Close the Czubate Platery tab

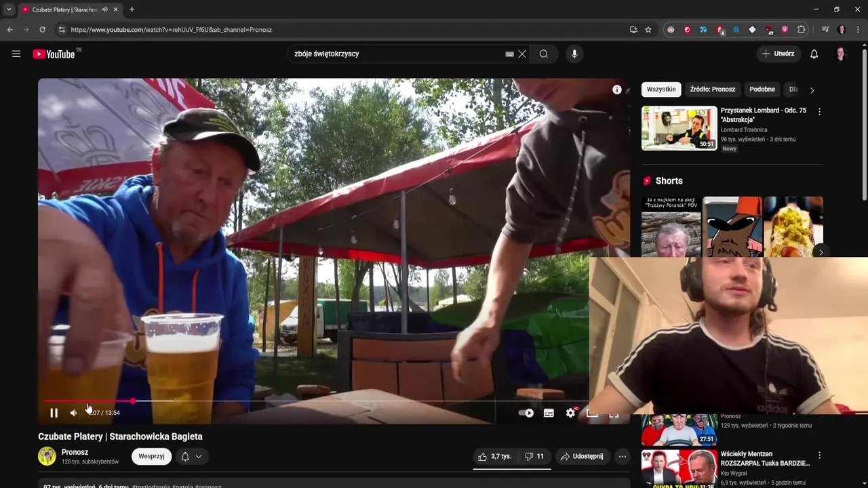click(115, 9)
